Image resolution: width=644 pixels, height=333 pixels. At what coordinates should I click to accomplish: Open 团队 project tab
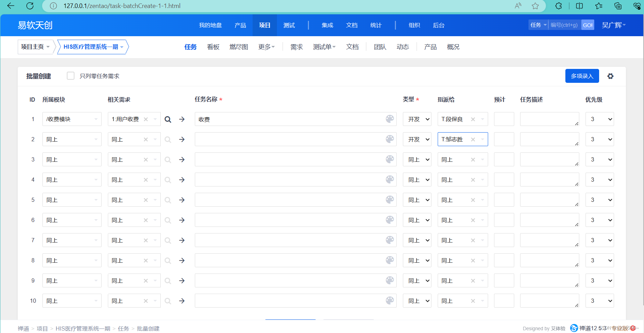coord(380,47)
